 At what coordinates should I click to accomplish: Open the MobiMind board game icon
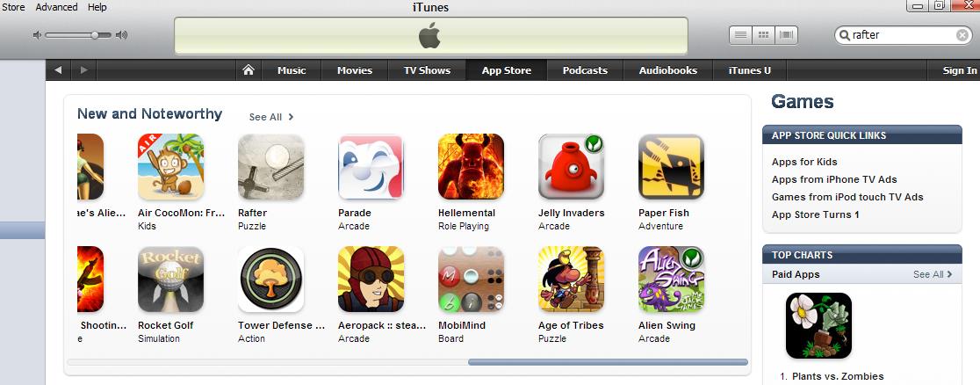471,280
